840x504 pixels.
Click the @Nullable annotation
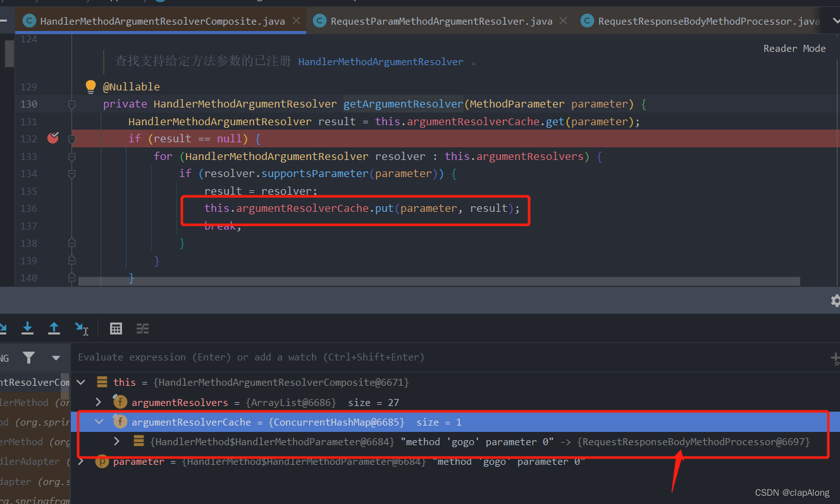[x=132, y=87]
